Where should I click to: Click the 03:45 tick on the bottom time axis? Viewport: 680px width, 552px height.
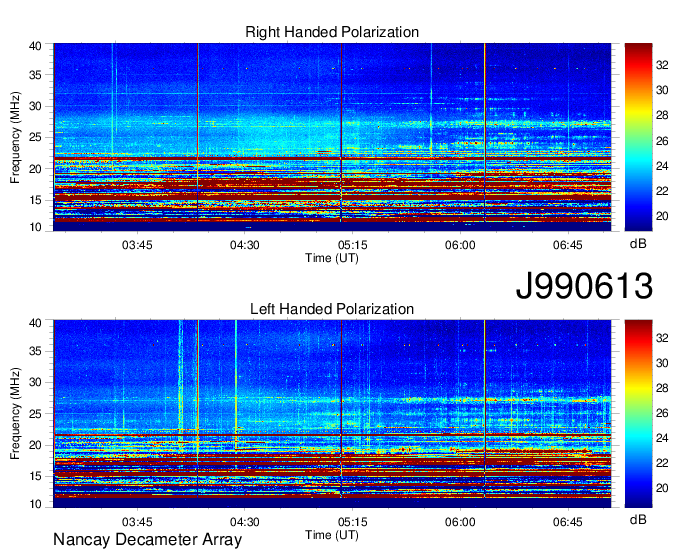137,522
